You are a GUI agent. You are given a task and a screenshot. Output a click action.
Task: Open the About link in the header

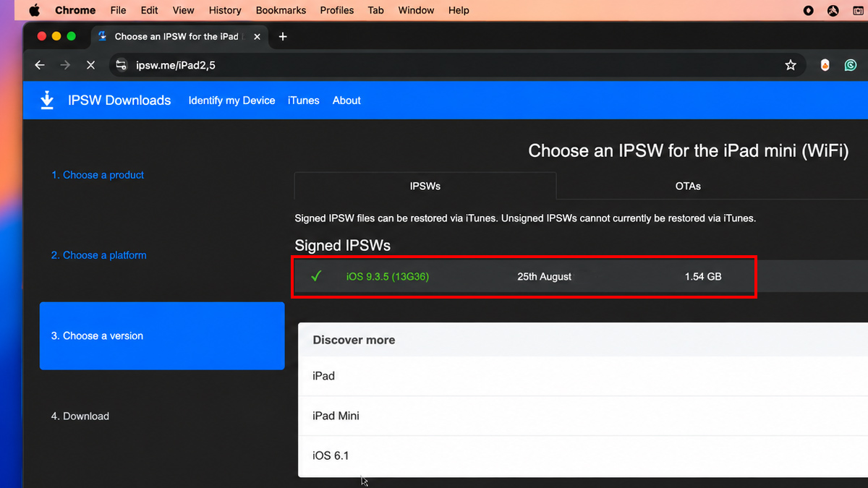click(346, 100)
